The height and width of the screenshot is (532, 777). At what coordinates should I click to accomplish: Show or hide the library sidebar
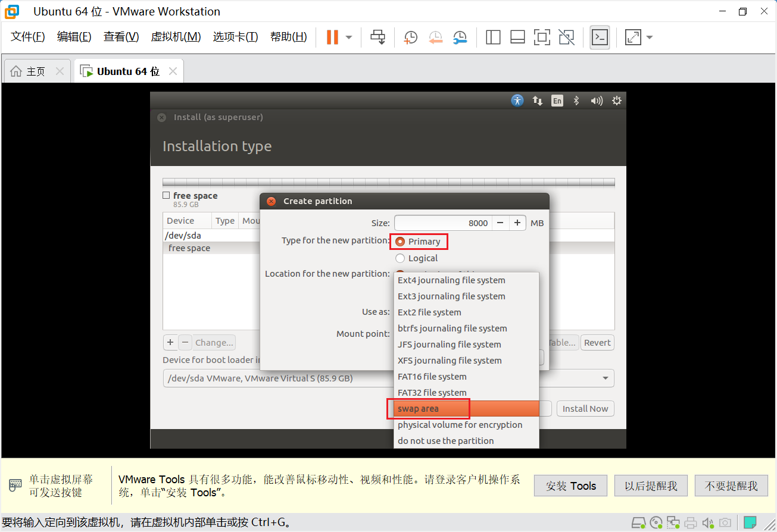(x=493, y=37)
